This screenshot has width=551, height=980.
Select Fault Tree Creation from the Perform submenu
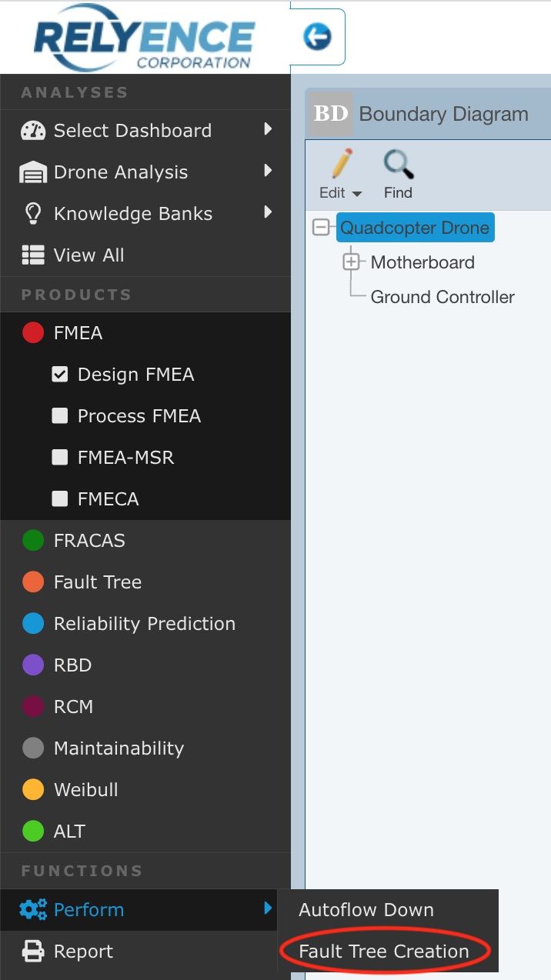tap(385, 951)
